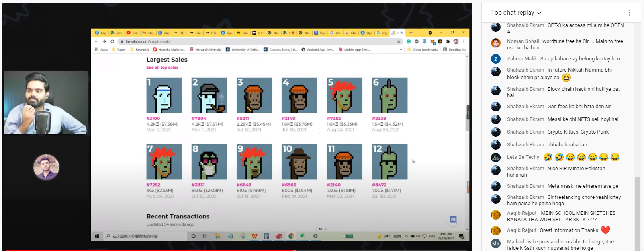This screenshot has width=644, height=251.
Task: Open the Windows Start menu
Action: 97,236
